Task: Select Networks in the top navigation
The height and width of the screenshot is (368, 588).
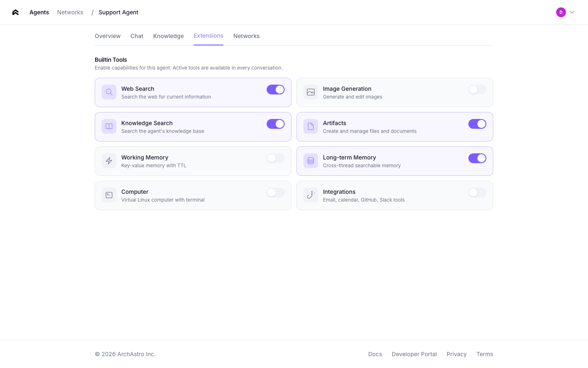Action: (x=70, y=12)
